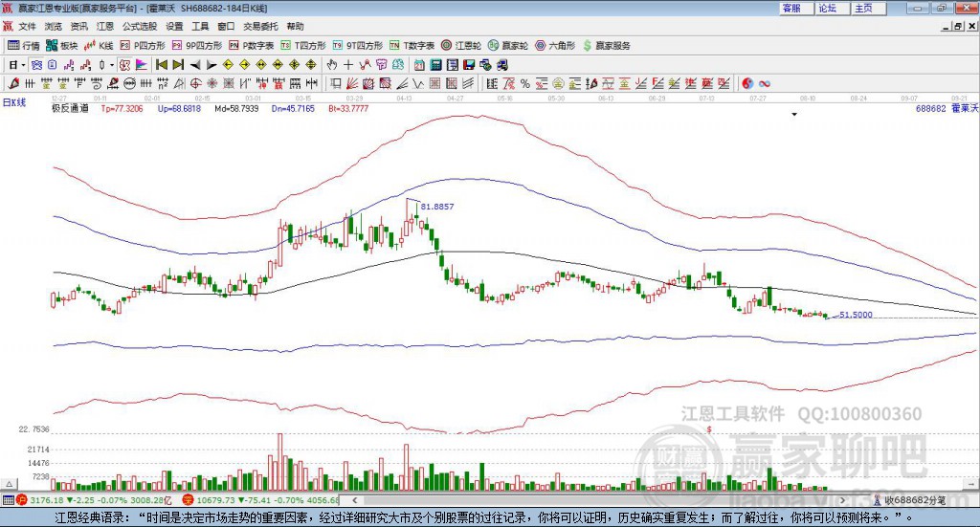Open the 板块 sector view

click(62, 46)
